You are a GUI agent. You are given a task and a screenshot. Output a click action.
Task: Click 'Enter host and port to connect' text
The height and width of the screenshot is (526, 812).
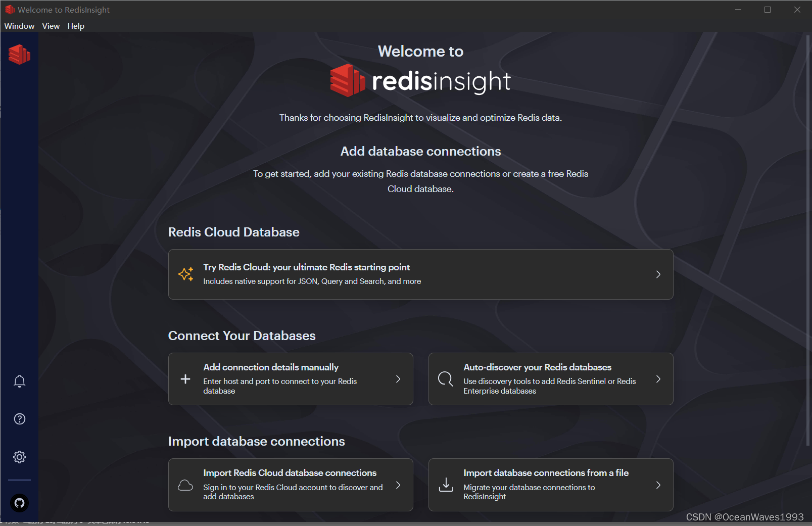click(280, 386)
